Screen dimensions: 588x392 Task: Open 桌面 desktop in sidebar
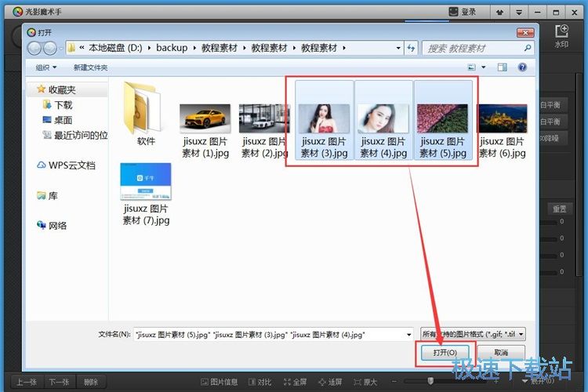[x=57, y=120]
